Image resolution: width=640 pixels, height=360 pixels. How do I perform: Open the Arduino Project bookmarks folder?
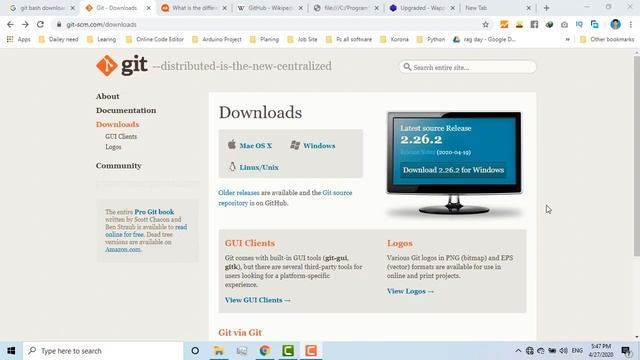tap(217, 39)
